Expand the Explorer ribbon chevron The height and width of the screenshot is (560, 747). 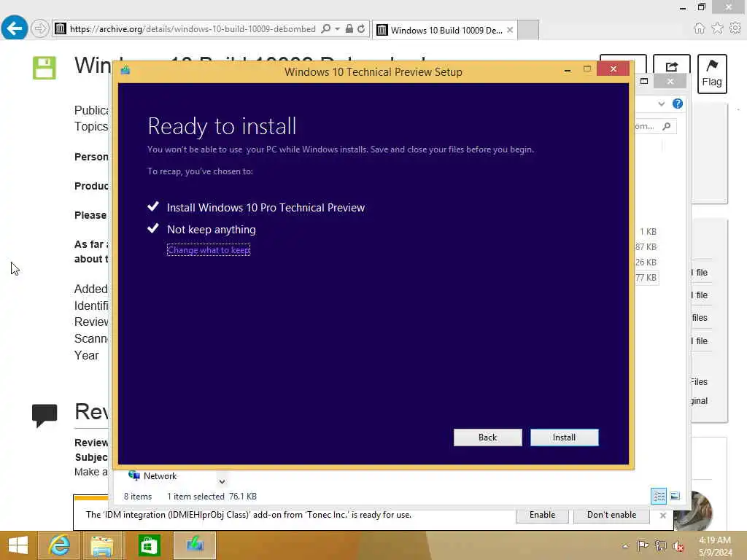click(661, 104)
